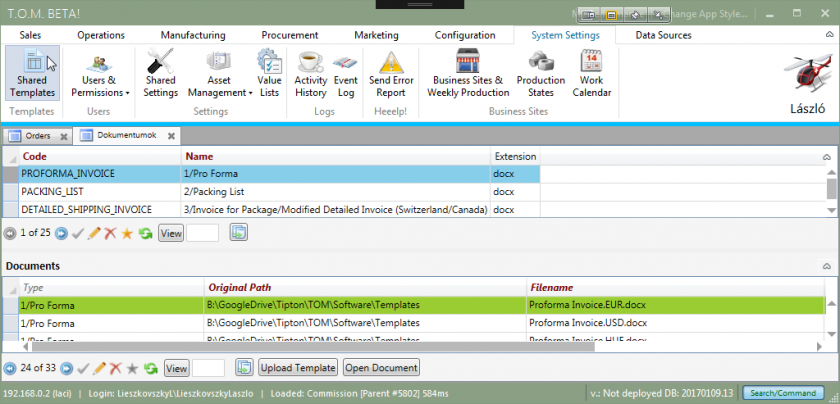Open Production States

point(540,73)
